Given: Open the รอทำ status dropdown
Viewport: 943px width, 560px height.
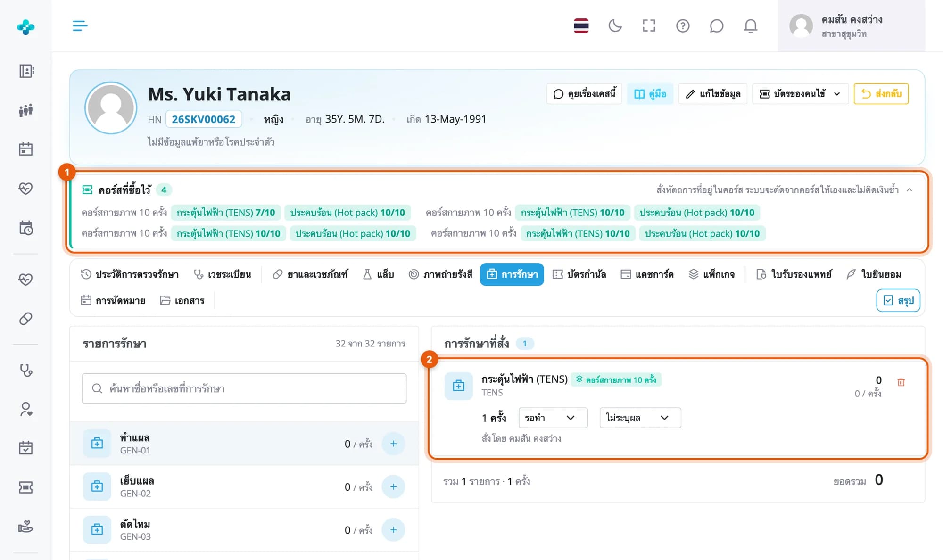Looking at the screenshot, I should (x=553, y=418).
